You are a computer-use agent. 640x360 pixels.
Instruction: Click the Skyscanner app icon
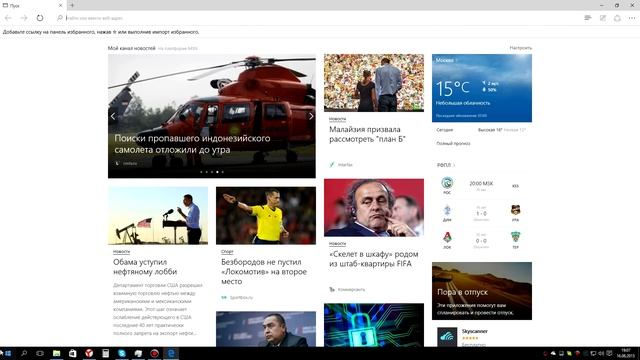pos(447,337)
